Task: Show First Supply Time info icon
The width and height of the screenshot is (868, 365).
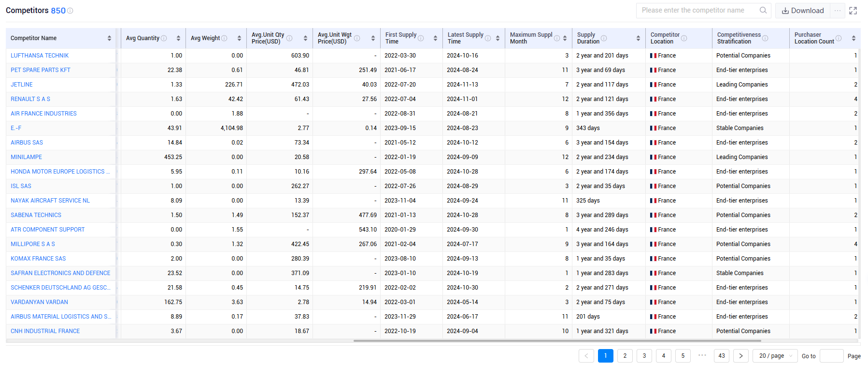Action: (x=421, y=38)
